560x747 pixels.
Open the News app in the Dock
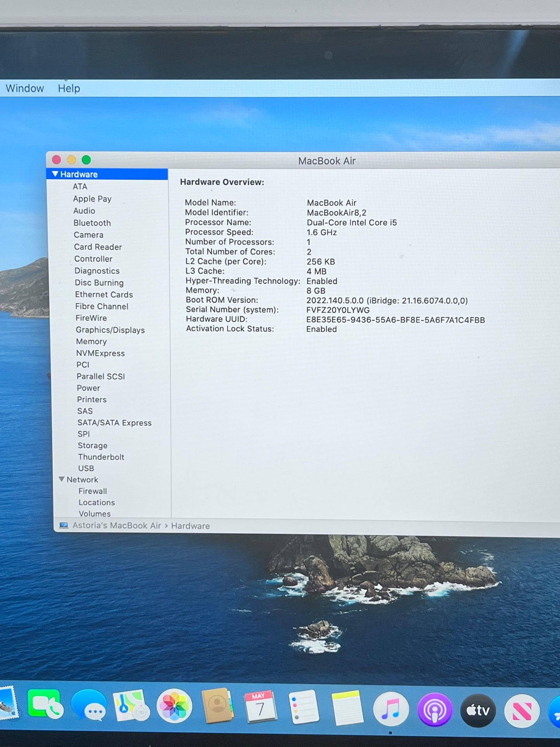point(522,711)
